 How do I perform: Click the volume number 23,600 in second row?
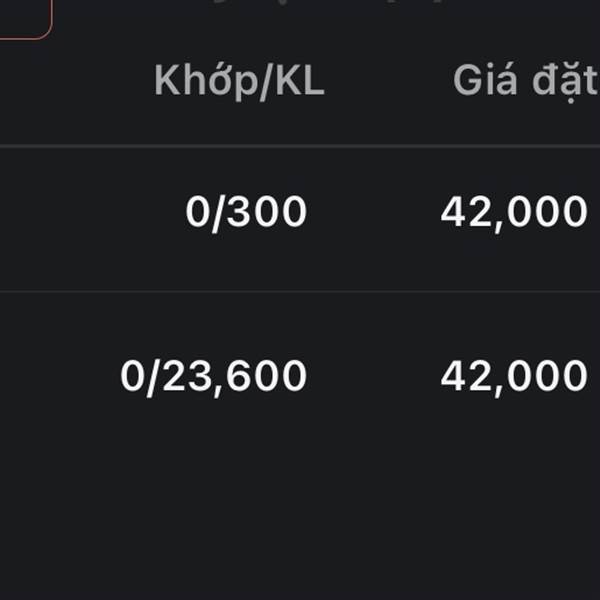pos(235,377)
